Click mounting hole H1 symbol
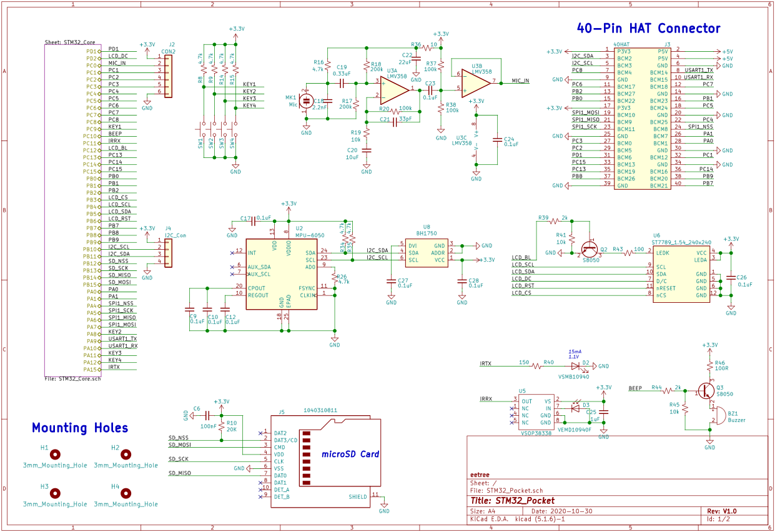Screen dimensions: 775x532 coord(55,455)
